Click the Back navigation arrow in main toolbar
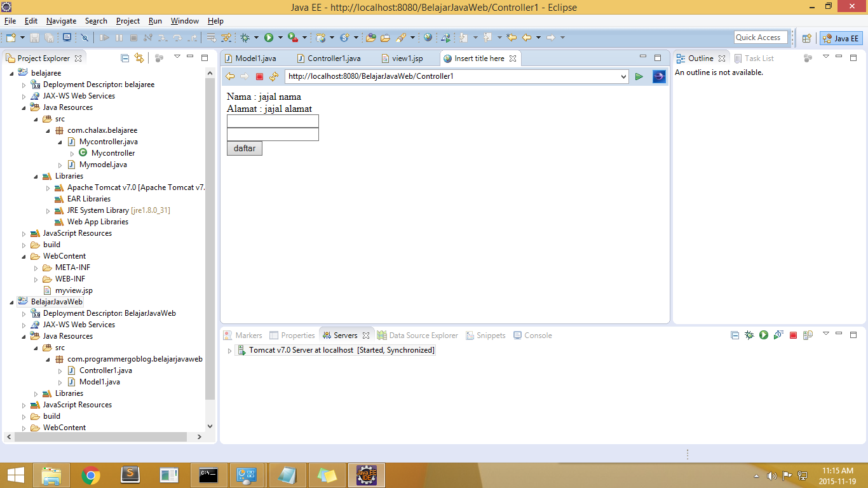Image resolution: width=868 pixels, height=488 pixels. 527,38
